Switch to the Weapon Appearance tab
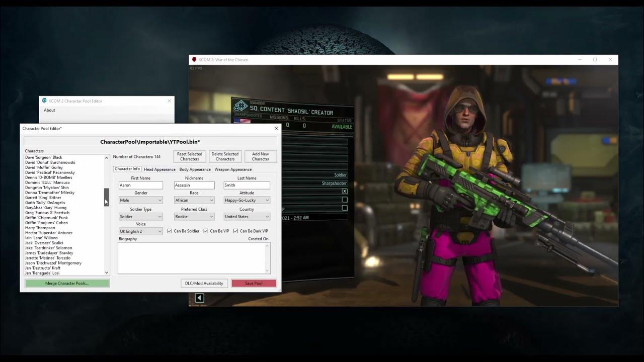Image resolution: width=644 pixels, height=362 pixels. 233,169
